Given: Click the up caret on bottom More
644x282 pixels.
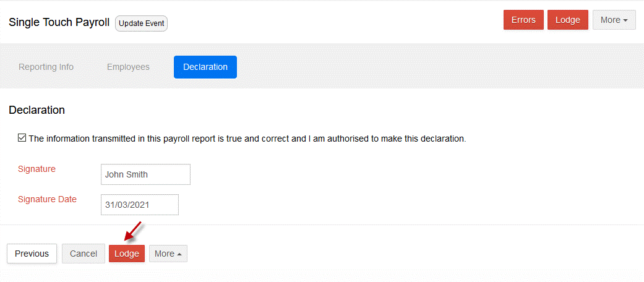Looking at the screenshot, I should (x=179, y=255).
